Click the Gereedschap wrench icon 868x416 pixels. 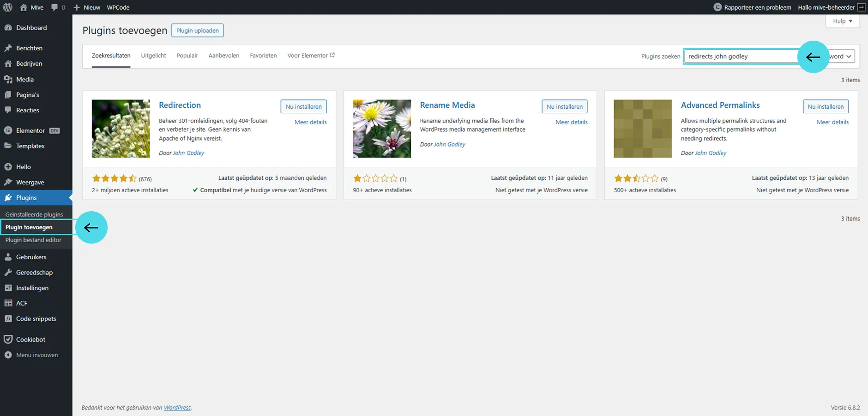pyautogui.click(x=8, y=273)
